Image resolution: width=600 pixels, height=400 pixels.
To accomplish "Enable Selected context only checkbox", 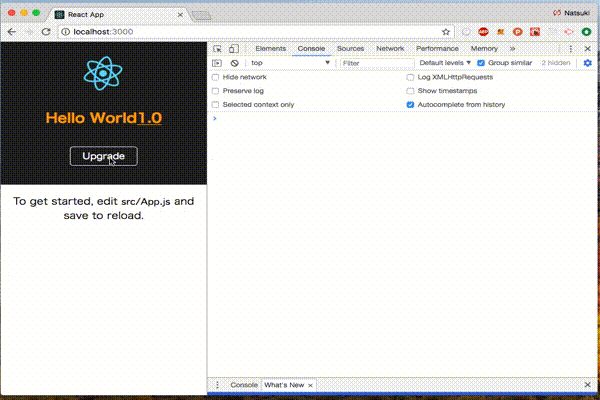I will coord(215,104).
